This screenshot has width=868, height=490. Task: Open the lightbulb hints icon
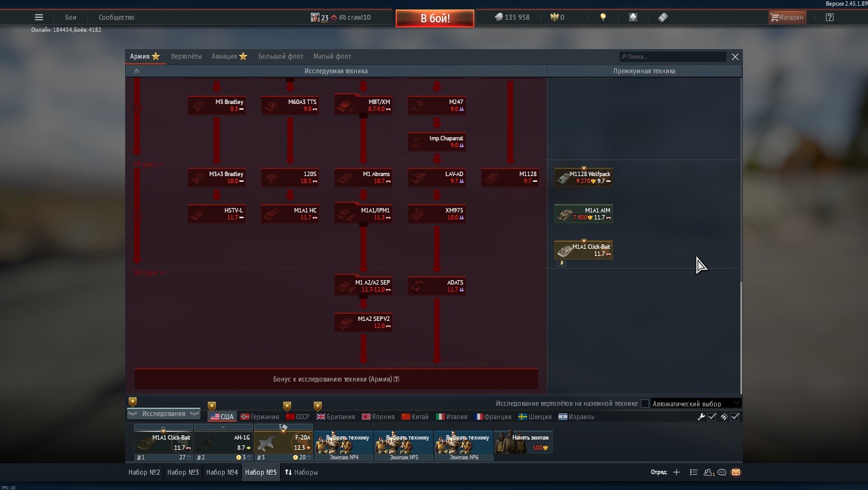(x=602, y=17)
